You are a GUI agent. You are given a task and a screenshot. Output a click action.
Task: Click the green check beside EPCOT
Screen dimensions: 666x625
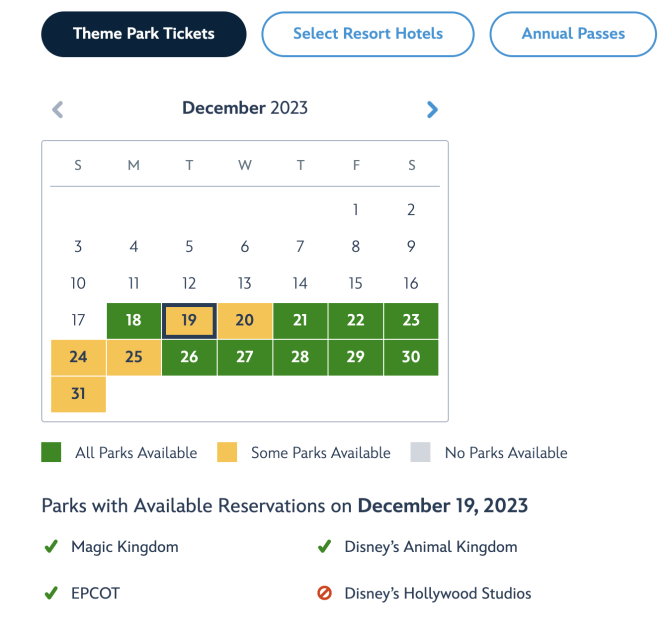pyautogui.click(x=51, y=593)
